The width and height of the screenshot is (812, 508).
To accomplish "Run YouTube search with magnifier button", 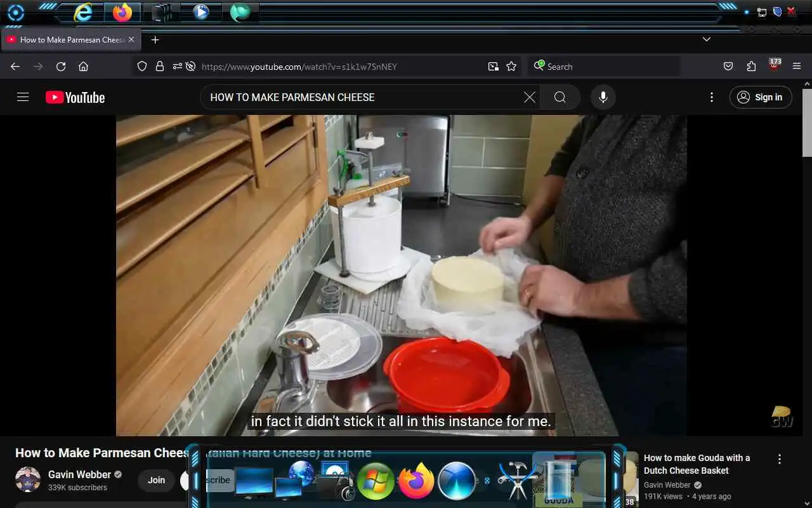I will coord(560,97).
